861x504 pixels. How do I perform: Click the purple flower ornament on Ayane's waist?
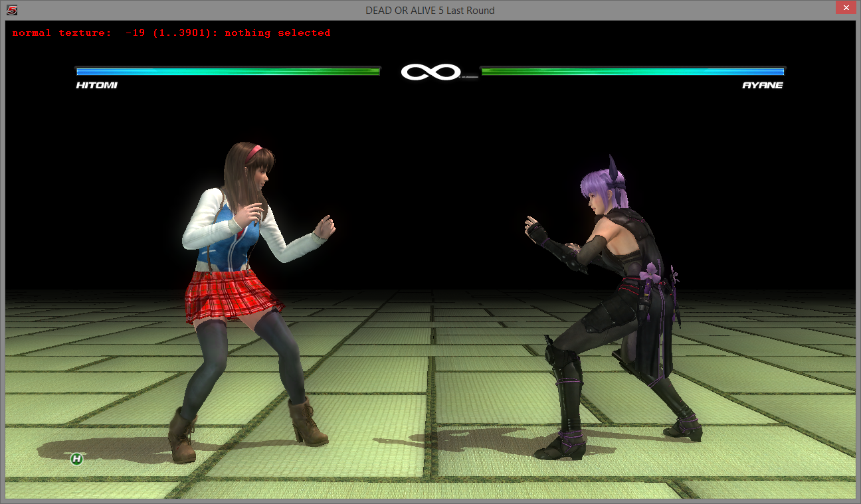point(649,271)
